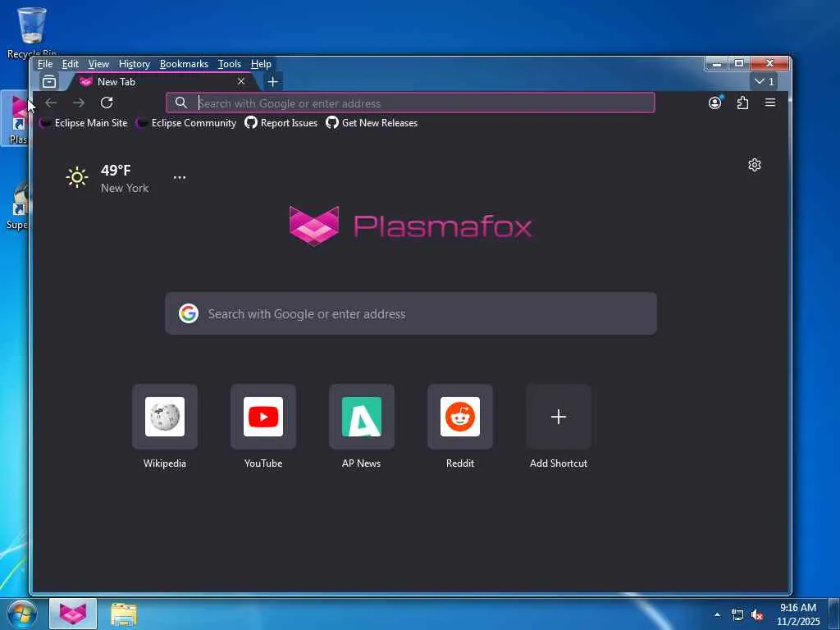840x630 pixels.
Task: Open the View menu
Action: [98, 64]
